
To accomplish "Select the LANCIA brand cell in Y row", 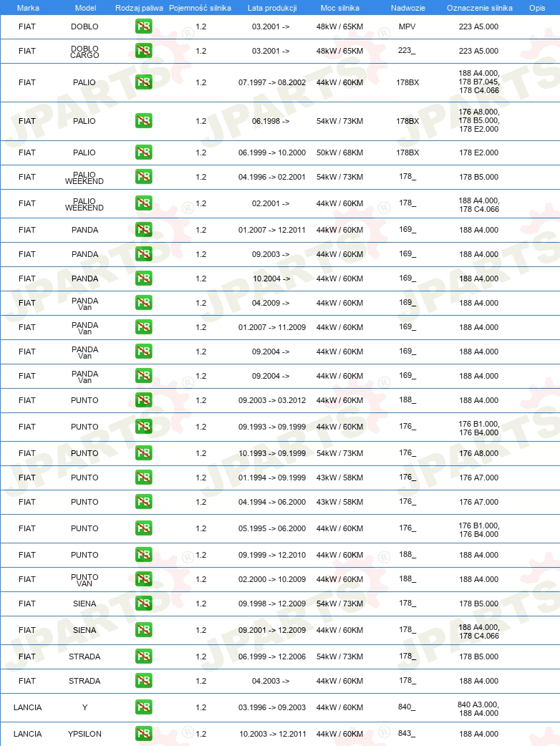I will point(28,707).
